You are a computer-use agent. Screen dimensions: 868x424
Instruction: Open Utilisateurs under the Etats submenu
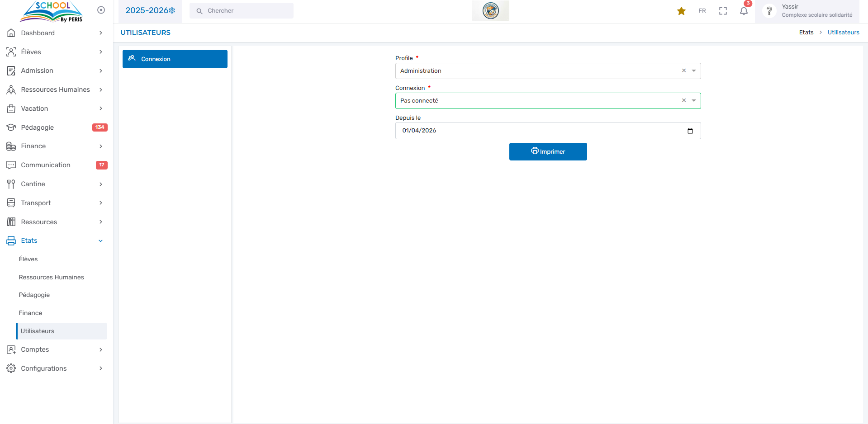pyautogui.click(x=38, y=331)
